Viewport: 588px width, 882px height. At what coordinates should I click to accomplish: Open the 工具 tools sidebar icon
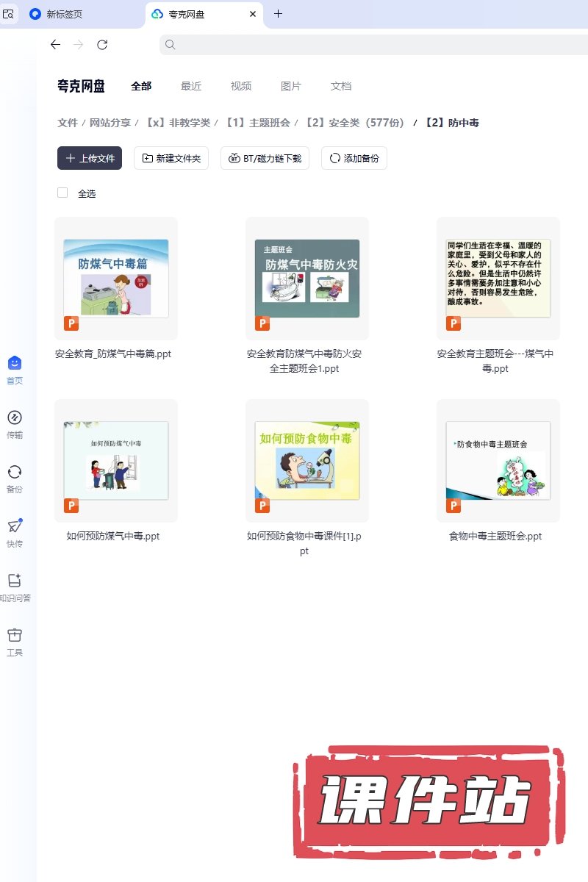pos(15,635)
